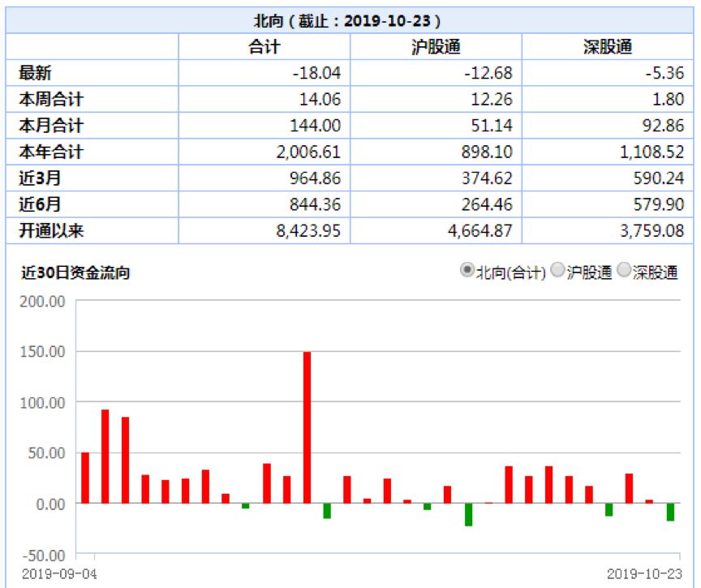Click the 本月合计 row label
Viewport: 701px width, 588px height.
tap(51, 126)
